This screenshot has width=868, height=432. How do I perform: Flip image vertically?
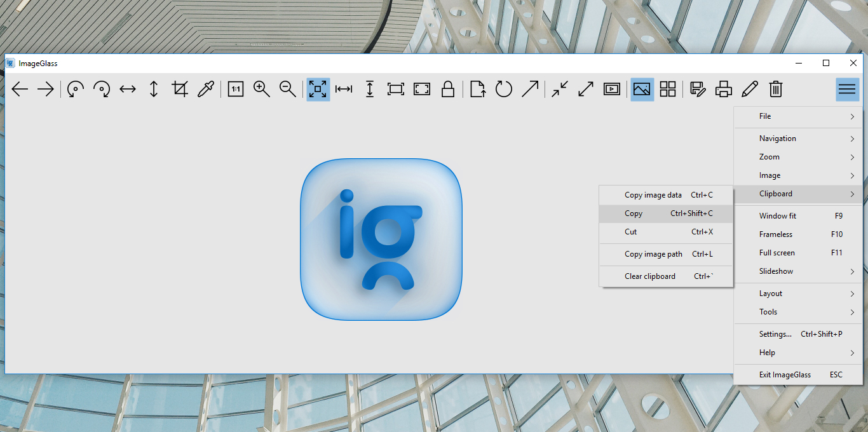pos(154,90)
